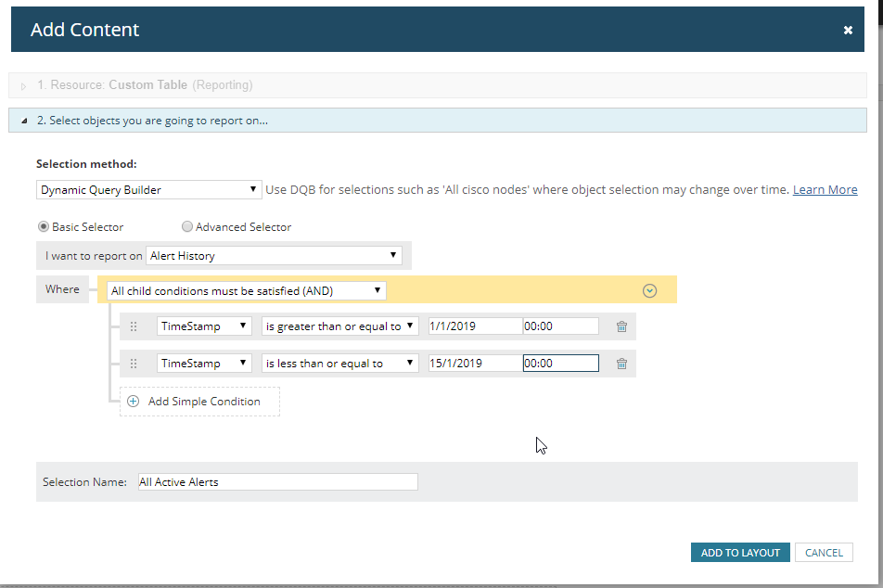Screen dimensions: 883x588
Task: Delete the first TimeStamp condition row
Action: (x=621, y=326)
